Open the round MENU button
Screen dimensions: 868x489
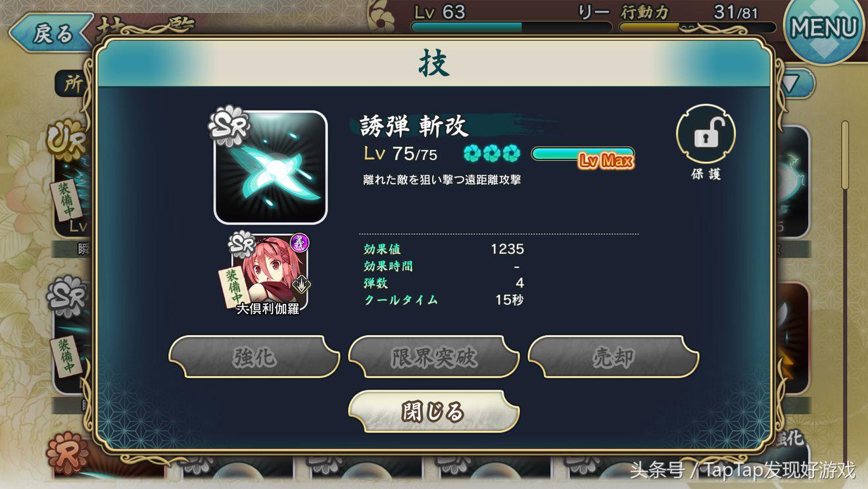click(x=824, y=28)
